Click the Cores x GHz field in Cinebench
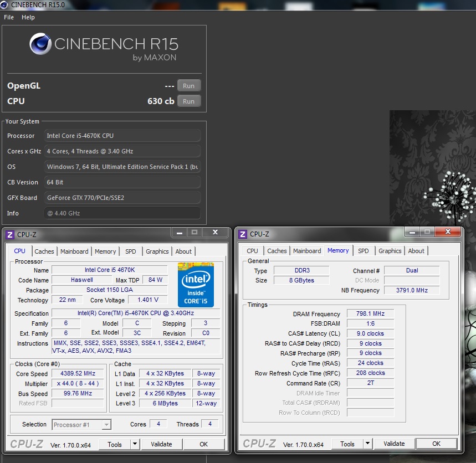The image size is (476, 463). click(122, 151)
